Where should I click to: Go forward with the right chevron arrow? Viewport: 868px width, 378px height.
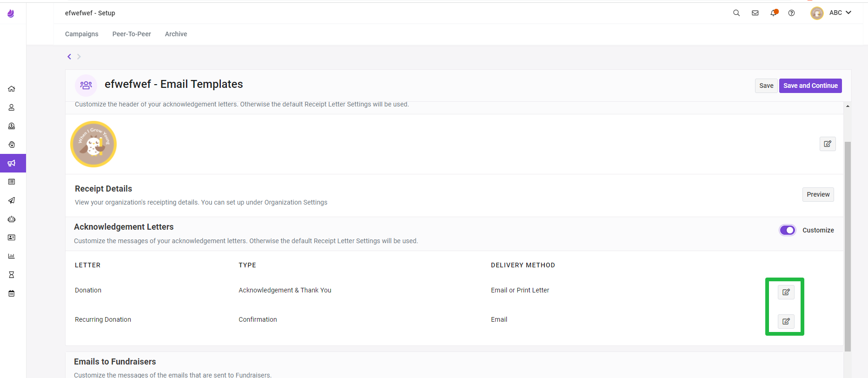(x=79, y=57)
